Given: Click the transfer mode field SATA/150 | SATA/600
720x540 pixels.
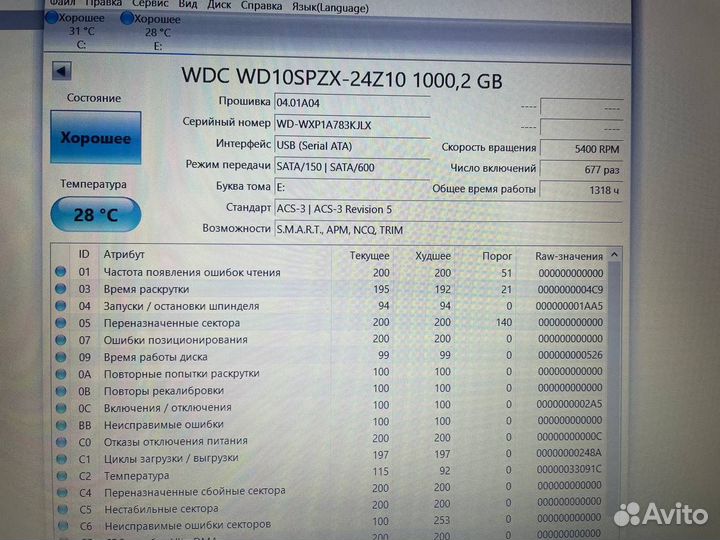Looking at the screenshot, I should (352, 167).
